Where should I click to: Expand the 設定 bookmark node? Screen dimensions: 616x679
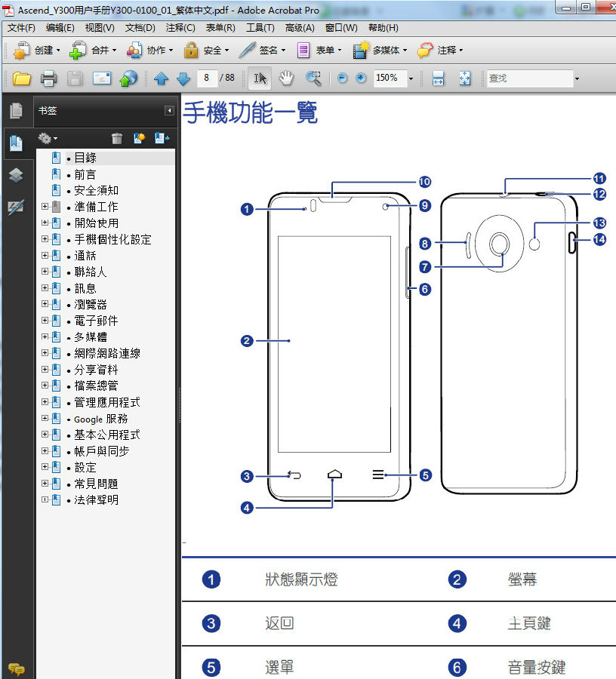point(45,468)
